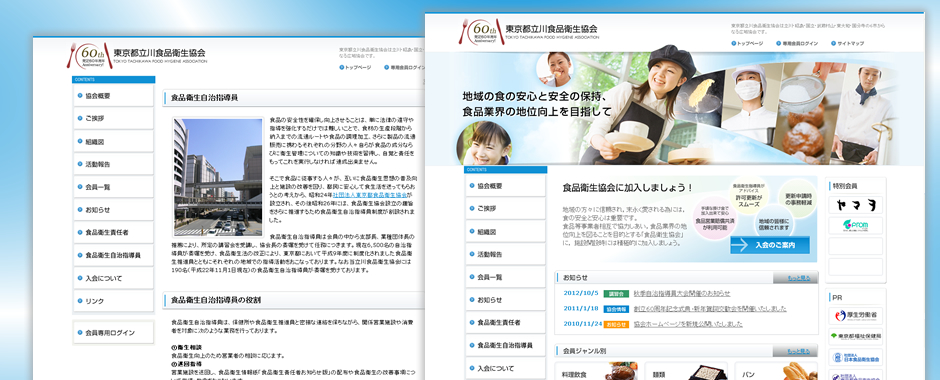Select 協会概要 in back window sidebar
The width and height of the screenshot is (940, 380).
click(114, 95)
